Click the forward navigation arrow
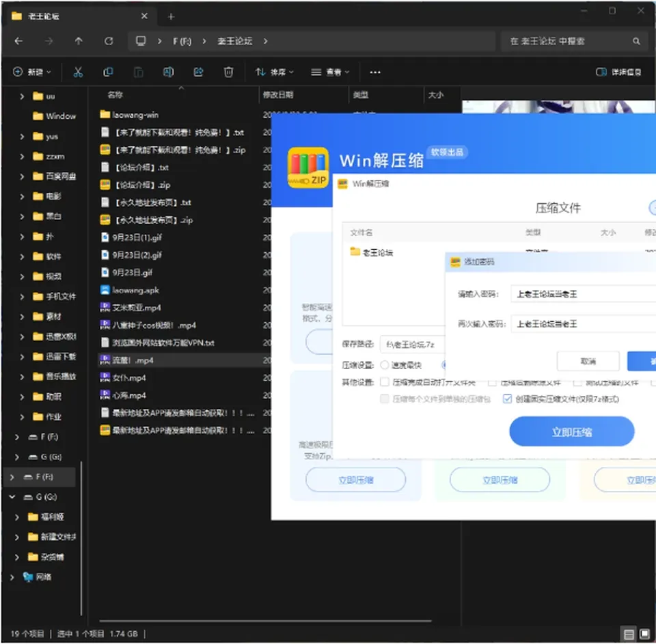The width and height of the screenshot is (656, 644). click(x=49, y=41)
